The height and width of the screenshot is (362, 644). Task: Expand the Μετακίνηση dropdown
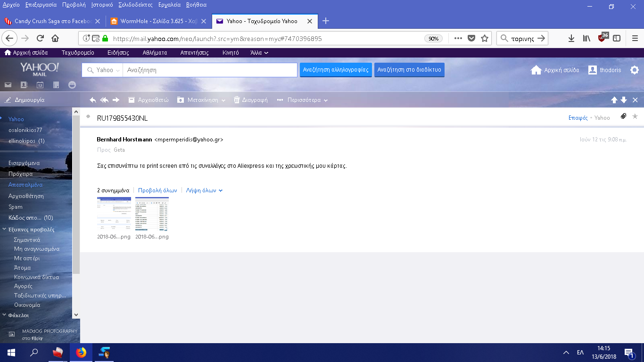click(223, 100)
